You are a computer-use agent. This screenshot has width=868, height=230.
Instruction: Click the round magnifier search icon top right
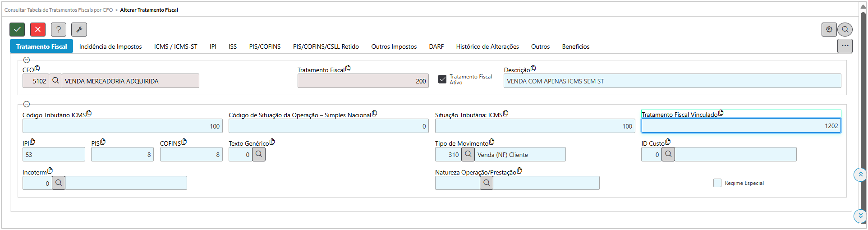845,30
